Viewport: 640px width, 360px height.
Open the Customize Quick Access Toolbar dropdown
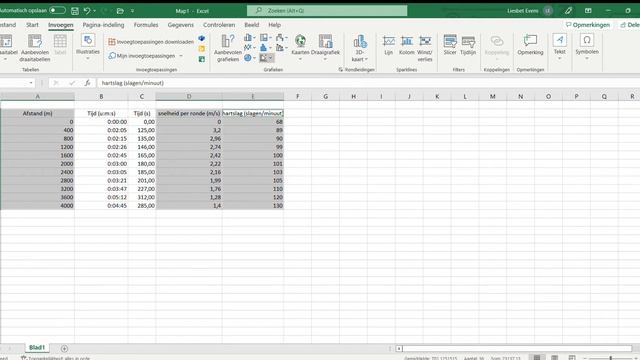(x=132, y=11)
